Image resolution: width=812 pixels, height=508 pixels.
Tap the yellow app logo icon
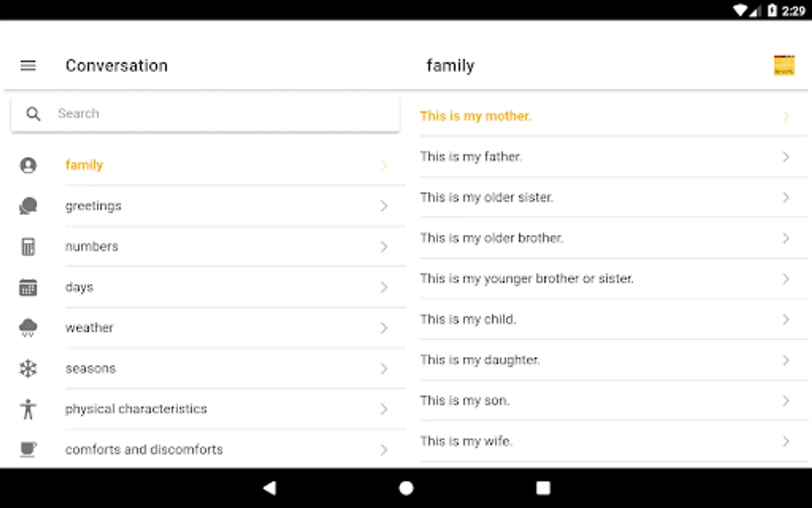(x=784, y=65)
